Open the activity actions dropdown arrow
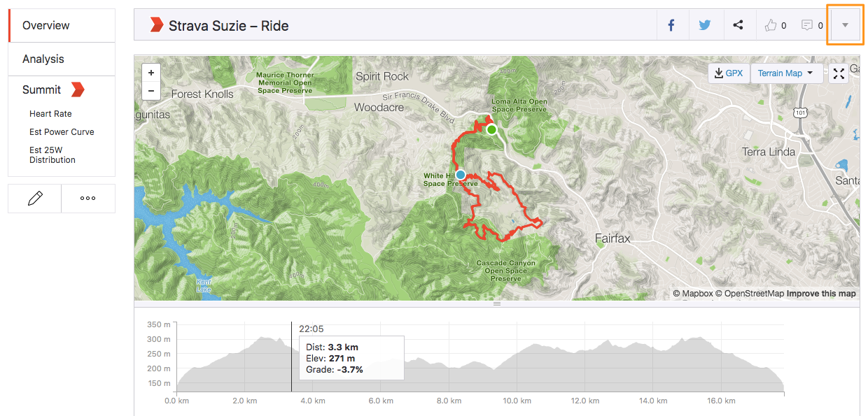The height and width of the screenshot is (416, 868). coord(845,24)
